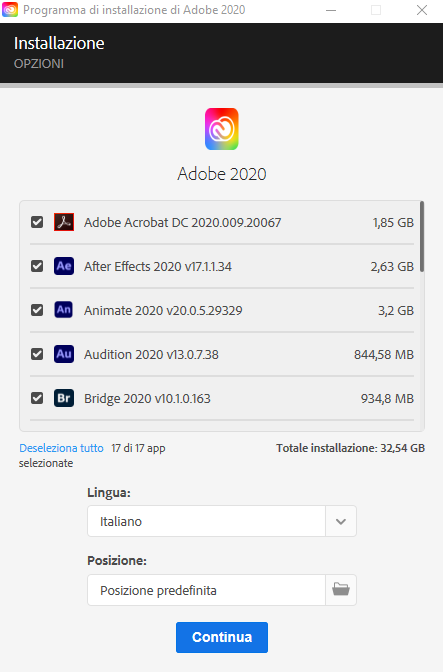Image resolution: width=443 pixels, height=672 pixels.
Task: Click the Posizione predefinita field
Action: (x=207, y=590)
